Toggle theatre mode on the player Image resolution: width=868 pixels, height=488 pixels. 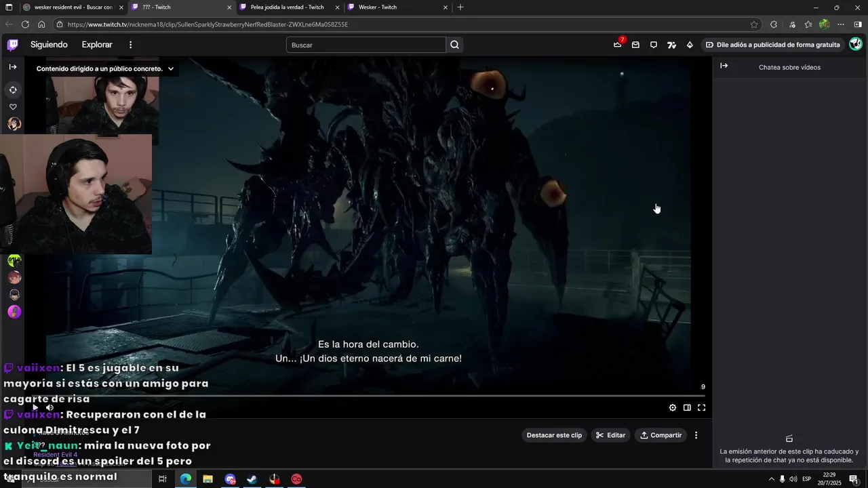687,407
